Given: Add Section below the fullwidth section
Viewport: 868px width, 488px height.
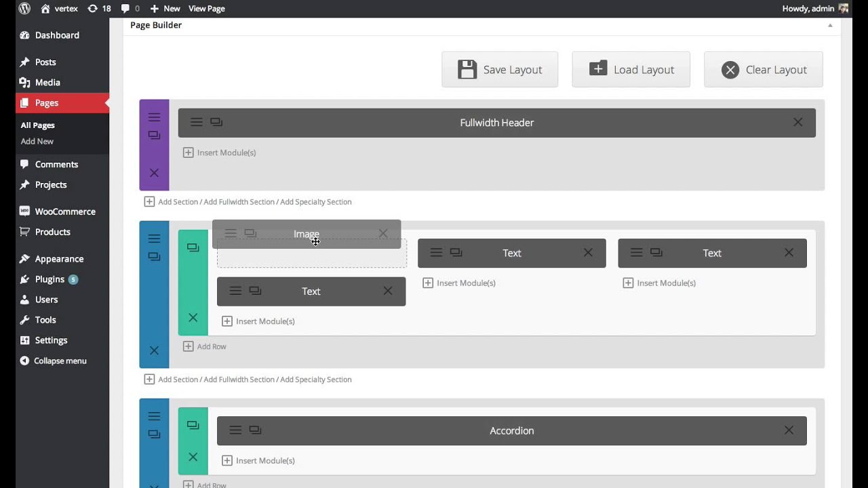Looking at the screenshot, I should click(x=178, y=202).
